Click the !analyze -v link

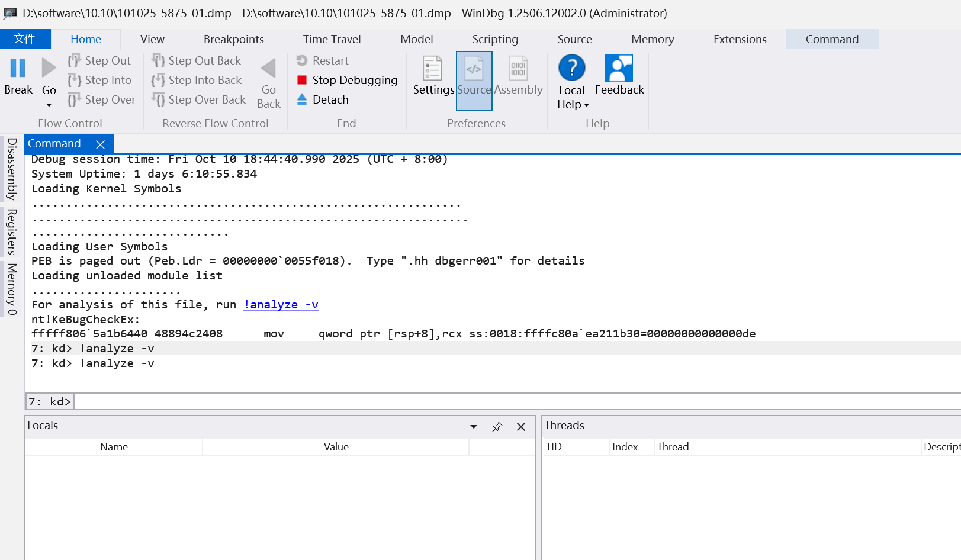point(281,305)
